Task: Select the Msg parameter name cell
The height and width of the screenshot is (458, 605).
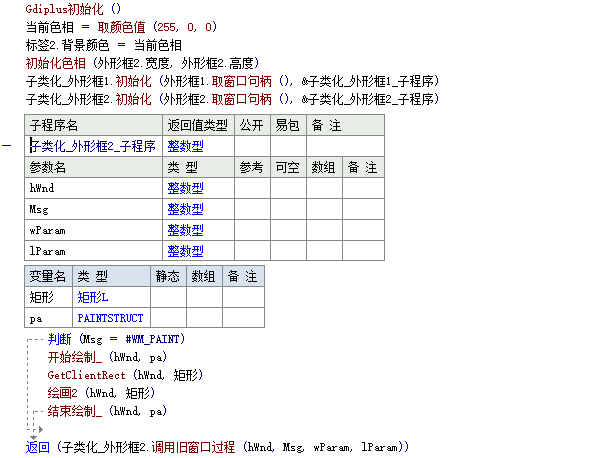Action: point(93,209)
